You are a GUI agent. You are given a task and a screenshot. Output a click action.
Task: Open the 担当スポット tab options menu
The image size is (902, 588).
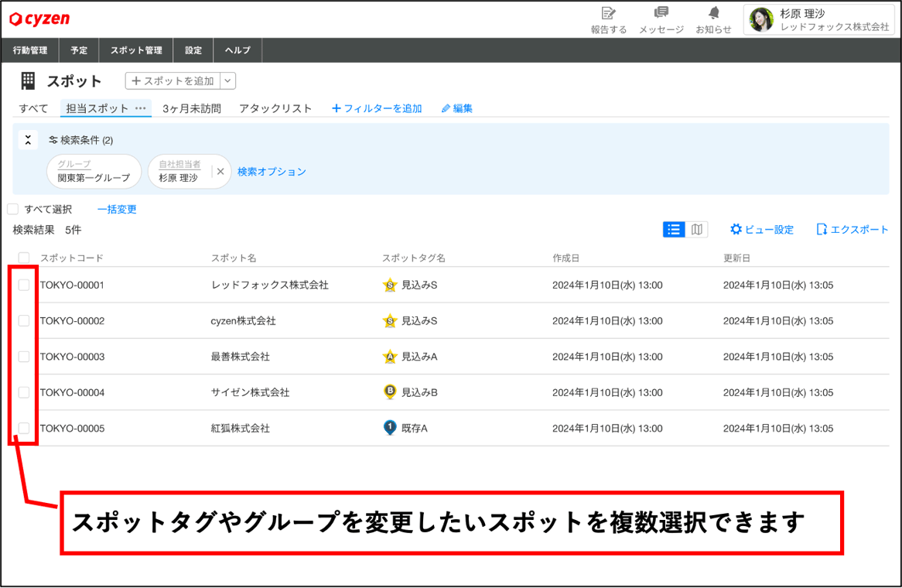coord(138,108)
